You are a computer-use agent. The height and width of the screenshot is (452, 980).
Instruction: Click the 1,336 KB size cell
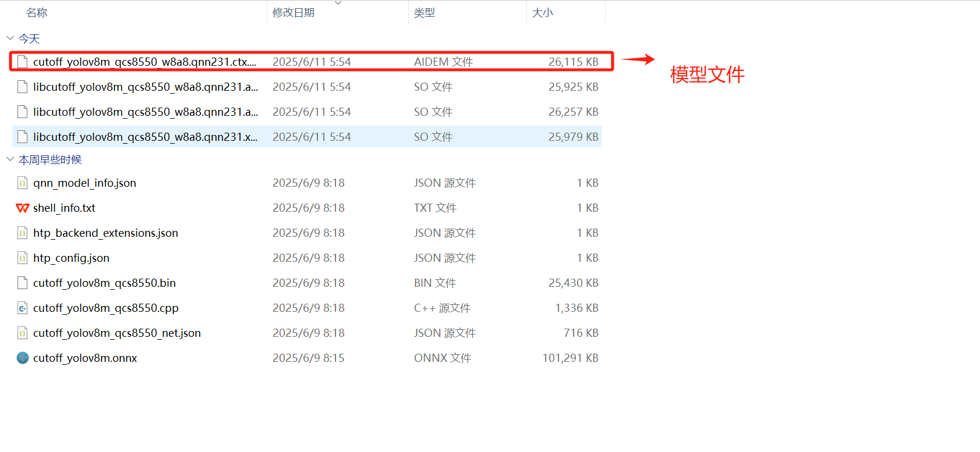(x=577, y=308)
